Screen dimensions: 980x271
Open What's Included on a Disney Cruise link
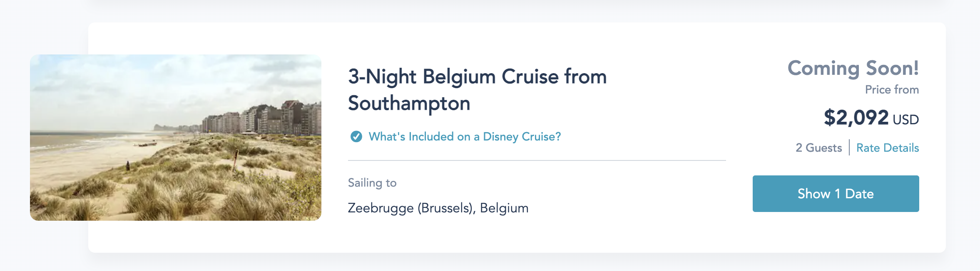tap(465, 137)
